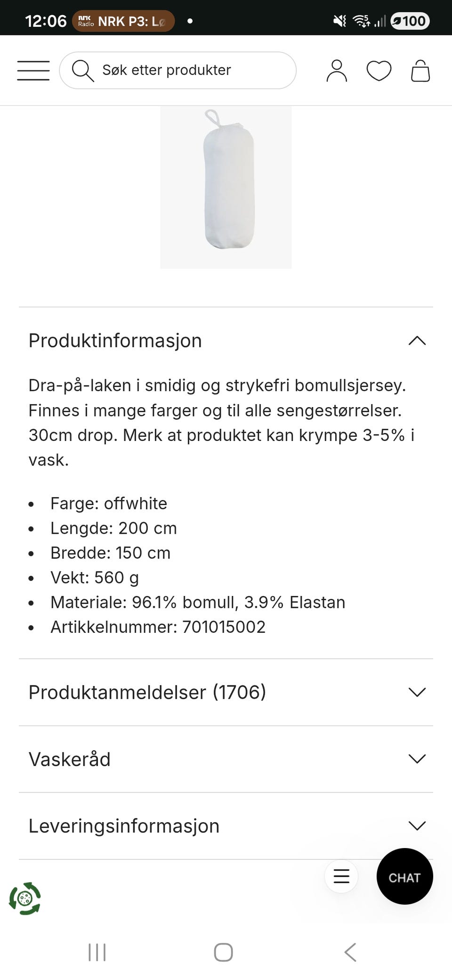This screenshot has width=452, height=980.
Task: Tap the white sheet product image
Action: 226,187
